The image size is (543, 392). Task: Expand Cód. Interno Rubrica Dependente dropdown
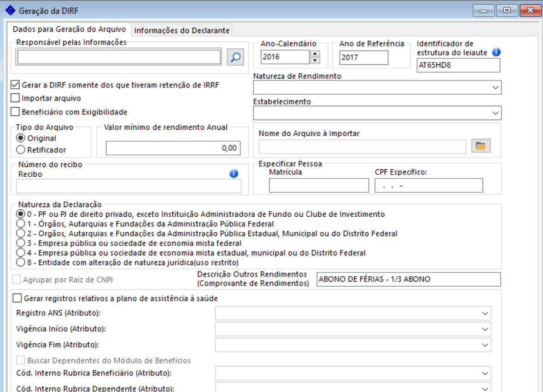485,388
